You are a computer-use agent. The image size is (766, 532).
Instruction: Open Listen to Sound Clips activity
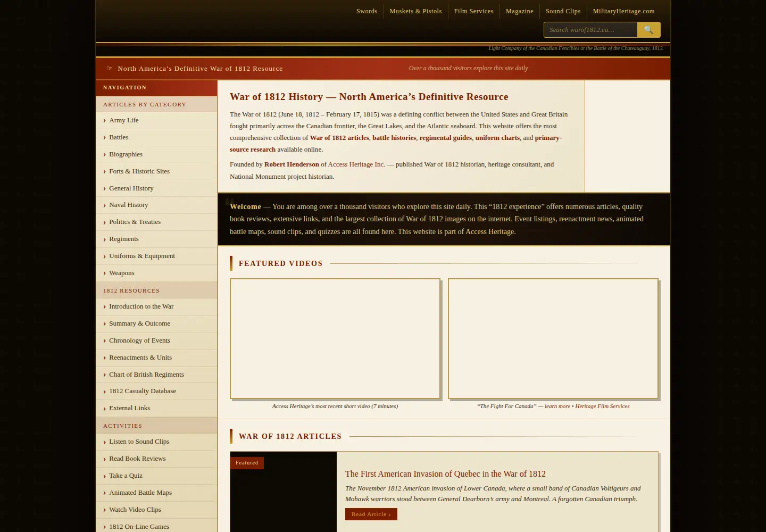pos(156,442)
